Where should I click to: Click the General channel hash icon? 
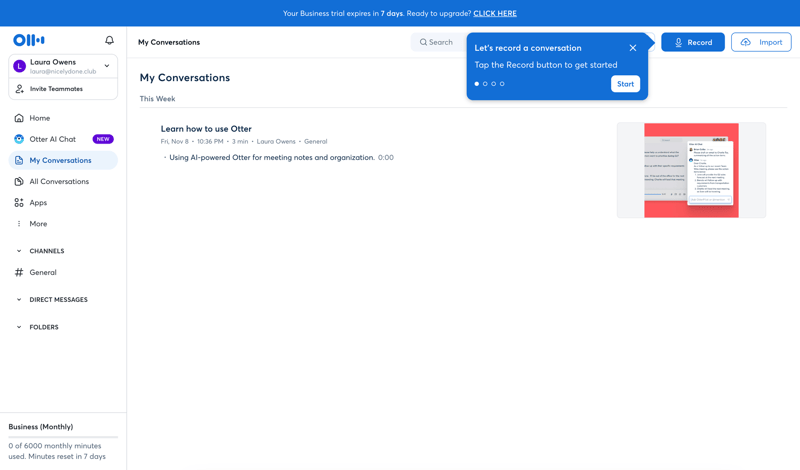tap(19, 272)
